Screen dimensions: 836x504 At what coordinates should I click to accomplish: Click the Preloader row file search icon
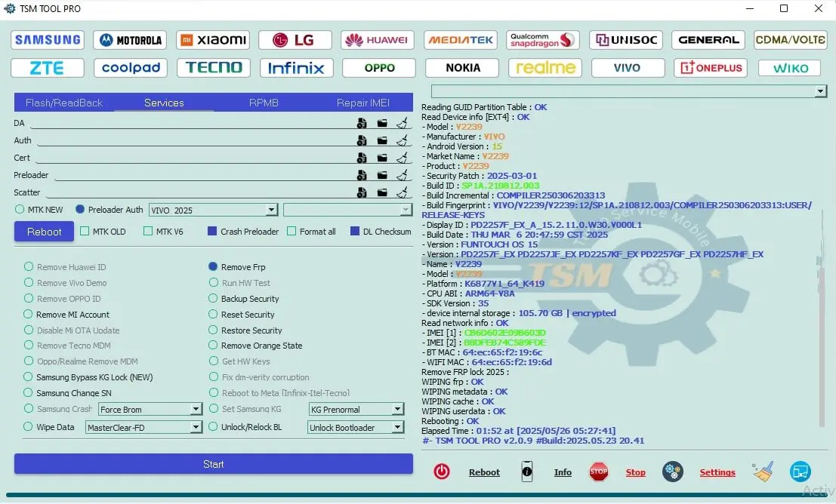pyautogui.click(x=362, y=176)
